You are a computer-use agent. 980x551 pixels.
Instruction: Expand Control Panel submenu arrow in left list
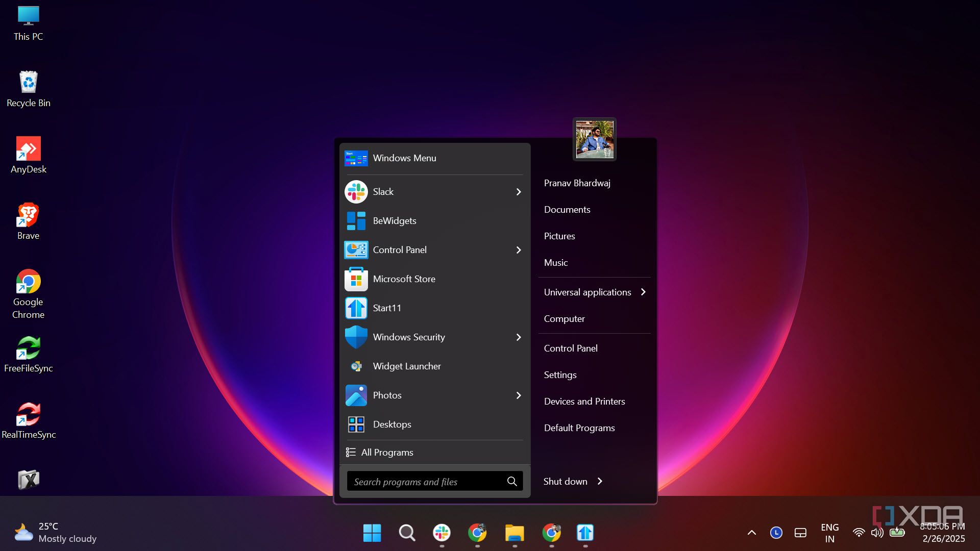[x=519, y=250]
